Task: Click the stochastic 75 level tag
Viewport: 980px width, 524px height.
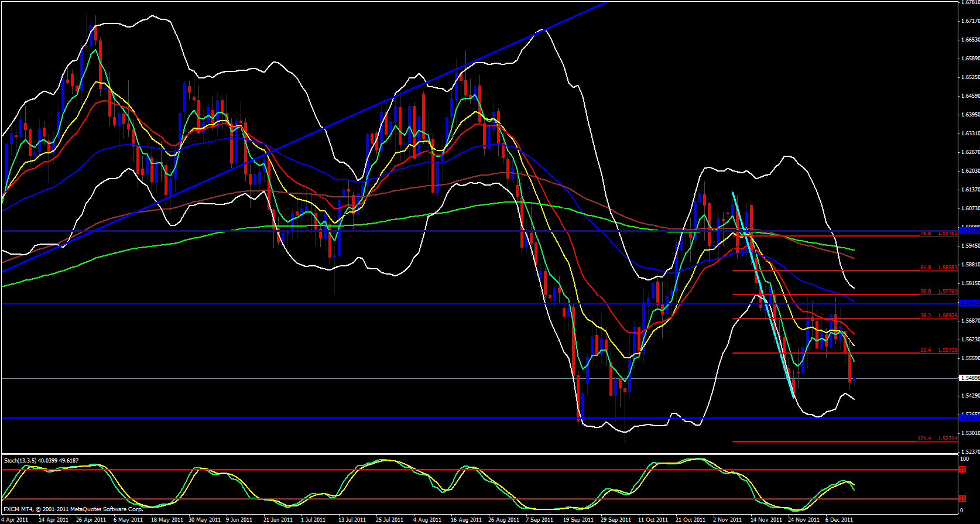Action: [x=962, y=470]
